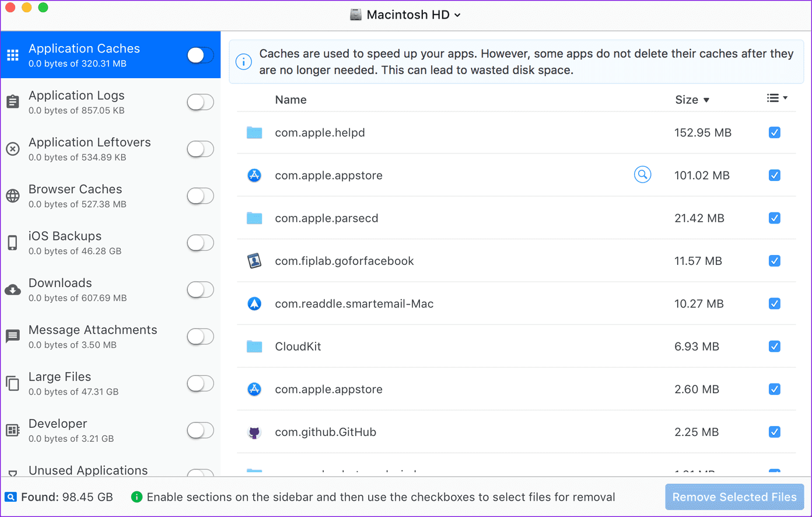Click the App Store icon in the 101.02 MB row

254,175
